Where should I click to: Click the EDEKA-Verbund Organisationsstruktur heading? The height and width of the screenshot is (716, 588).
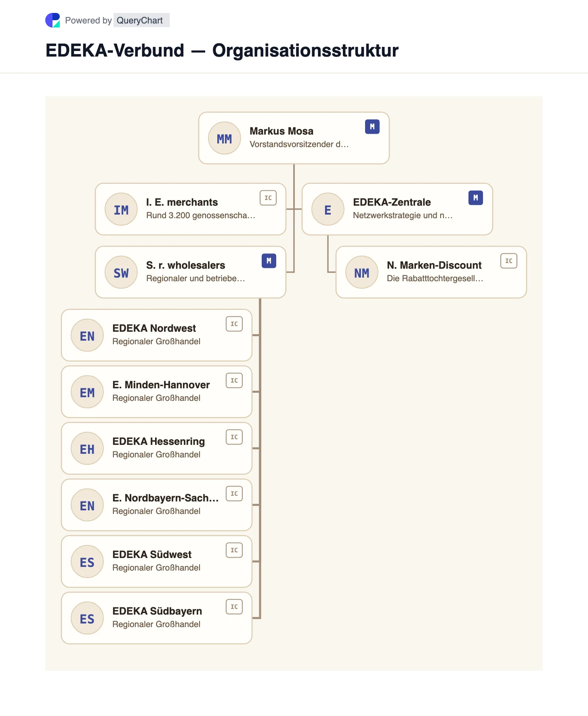coord(222,51)
